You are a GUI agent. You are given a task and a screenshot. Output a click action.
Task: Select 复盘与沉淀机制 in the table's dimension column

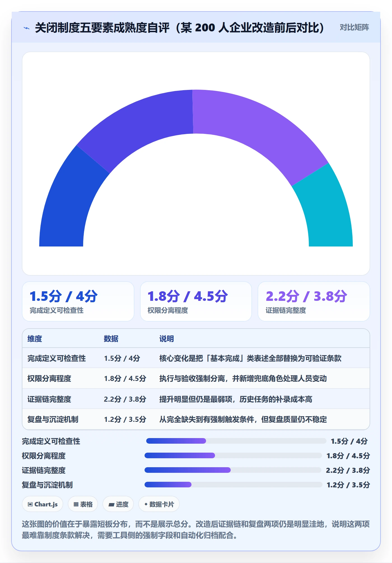point(53,419)
